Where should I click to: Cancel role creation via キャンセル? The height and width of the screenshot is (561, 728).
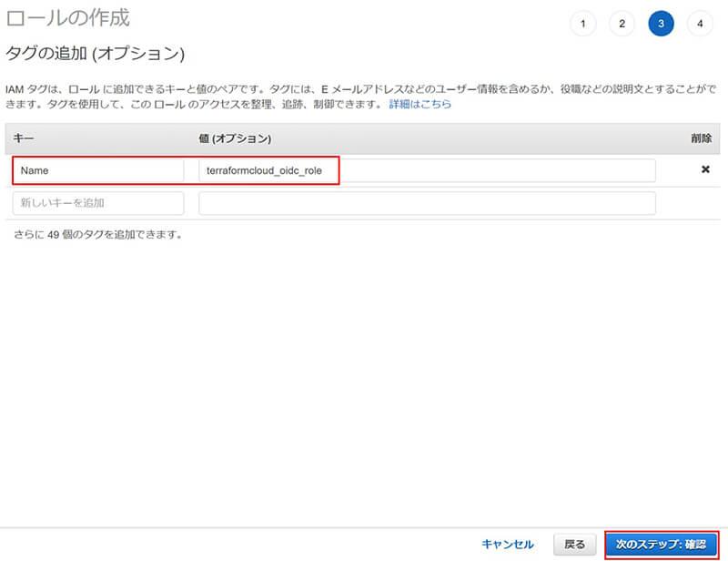click(x=508, y=545)
